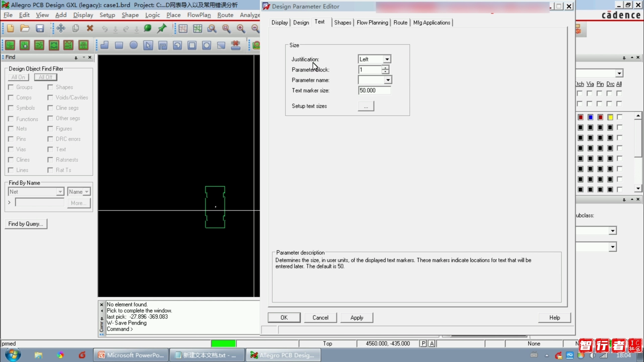Image resolution: width=644 pixels, height=362 pixels.
Task: Click the Find by Query button
Action: (x=26, y=224)
